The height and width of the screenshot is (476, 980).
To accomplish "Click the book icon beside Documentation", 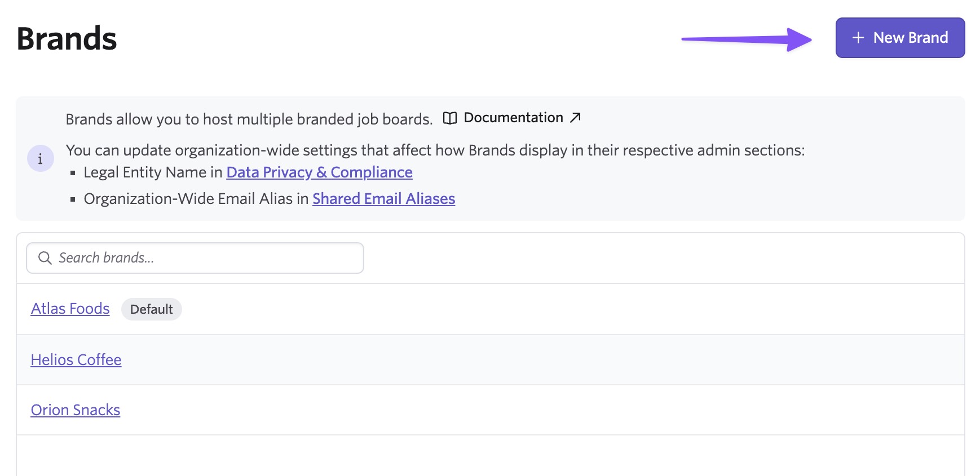I will (449, 118).
